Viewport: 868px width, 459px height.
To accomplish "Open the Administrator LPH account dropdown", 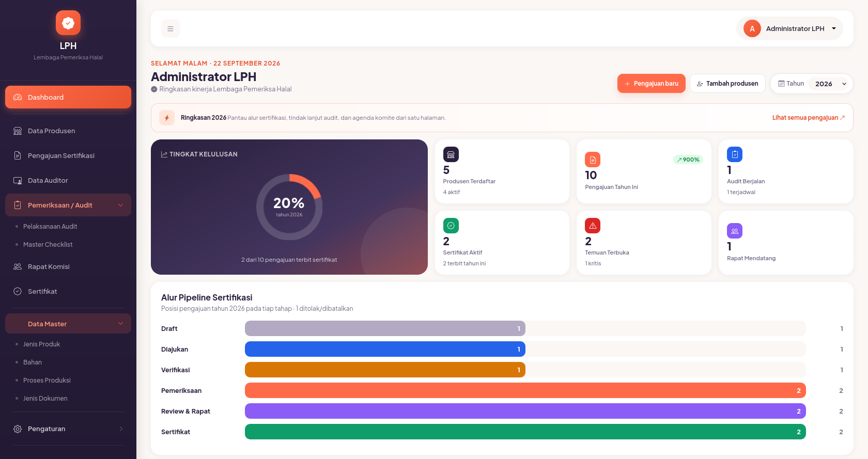I will [x=789, y=28].
